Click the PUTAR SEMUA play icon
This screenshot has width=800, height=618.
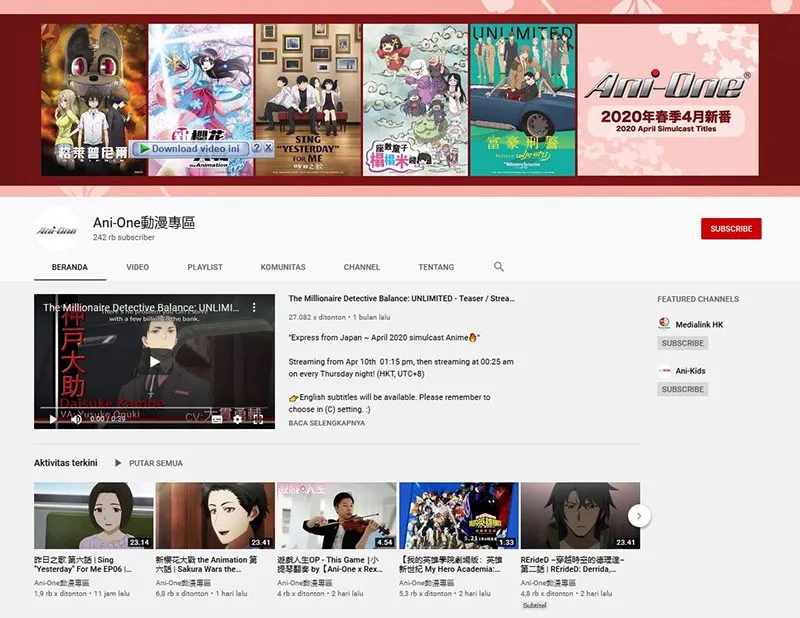tap(119, 463)
